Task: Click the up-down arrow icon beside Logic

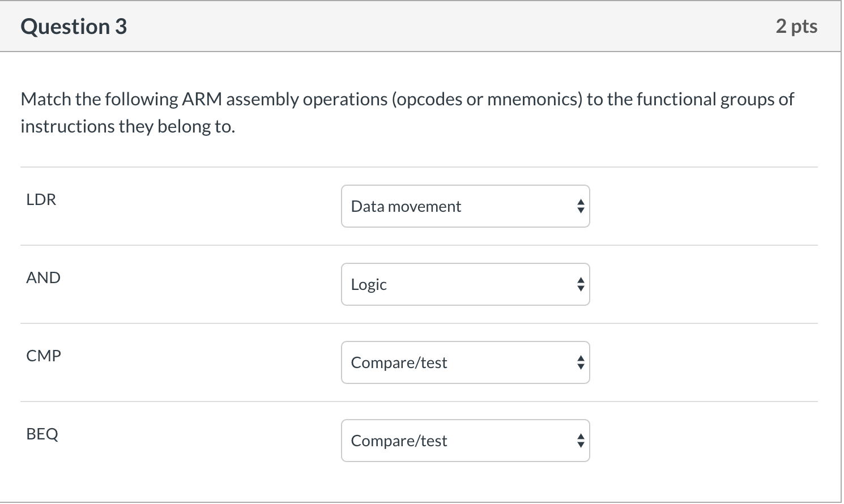Action: (580, 284)
